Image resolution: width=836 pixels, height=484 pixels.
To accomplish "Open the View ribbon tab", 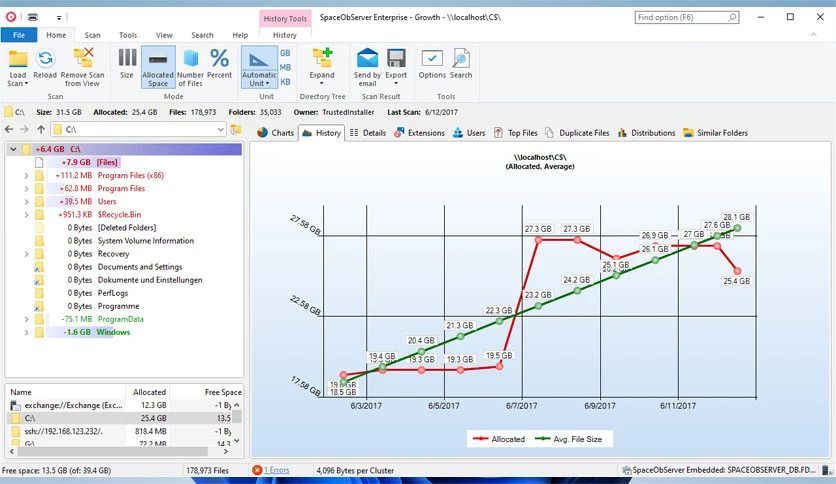I will (164, 35).
